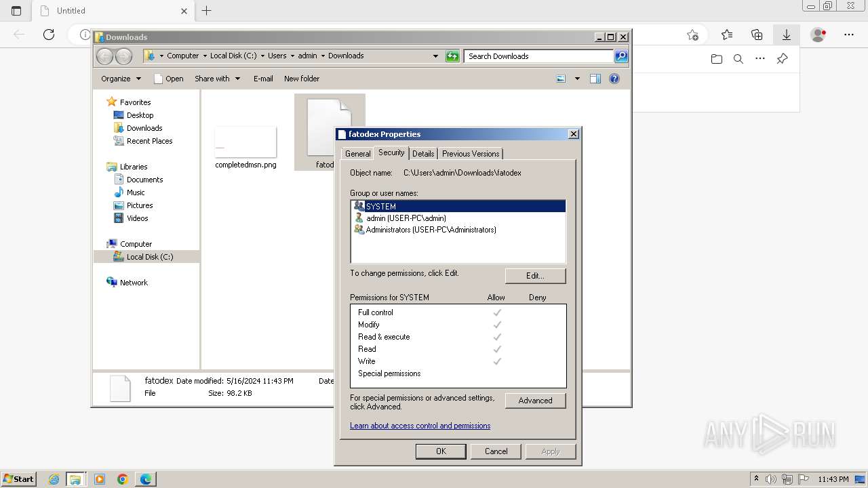
Task: Click Users in the address breadcrumb
Action: point(277,56)
